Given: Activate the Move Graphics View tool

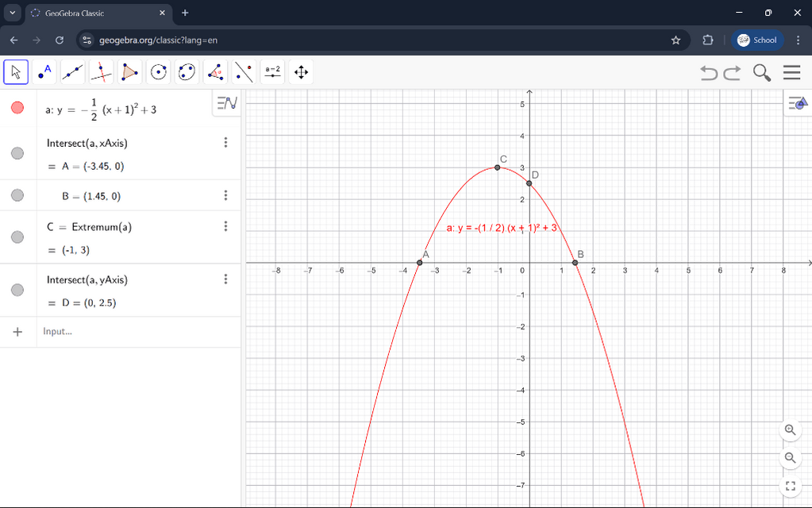Looking at the screenshot, I should tap(301, 72).
